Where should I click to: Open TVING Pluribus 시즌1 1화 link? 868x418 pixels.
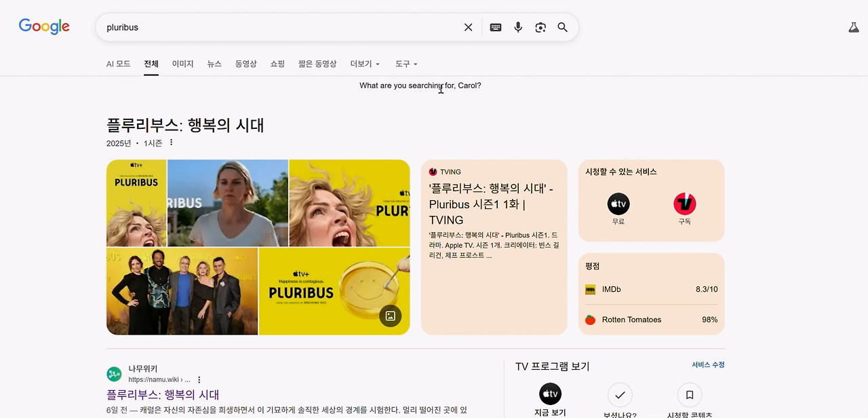coord(491,204)
